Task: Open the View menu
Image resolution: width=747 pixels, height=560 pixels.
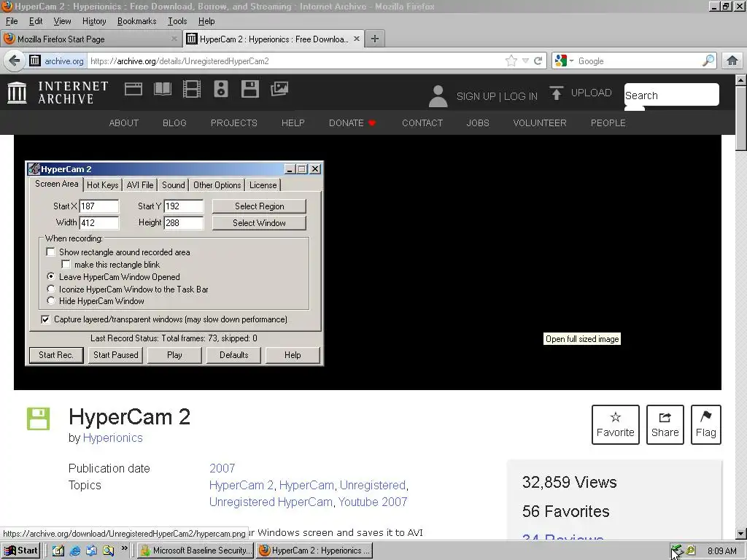Action: point(62,21)
